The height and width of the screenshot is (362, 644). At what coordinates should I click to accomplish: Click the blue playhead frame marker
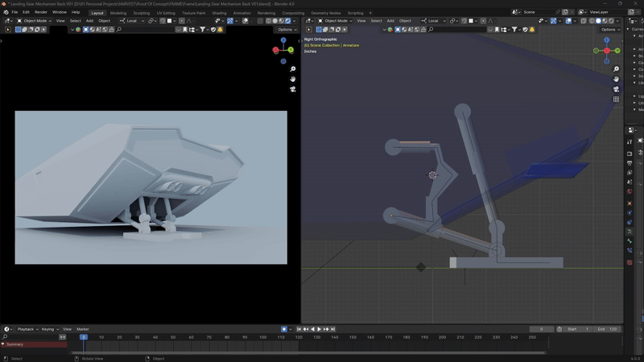coord(84,337)
